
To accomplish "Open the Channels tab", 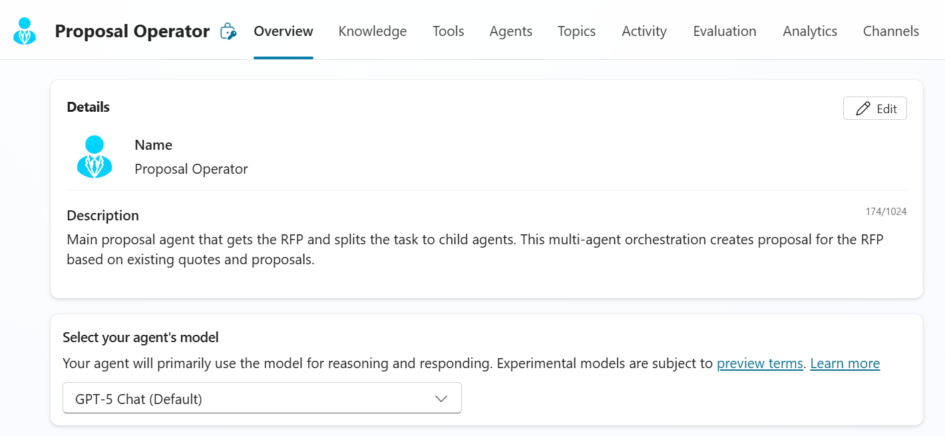I will tap(891, 31).
